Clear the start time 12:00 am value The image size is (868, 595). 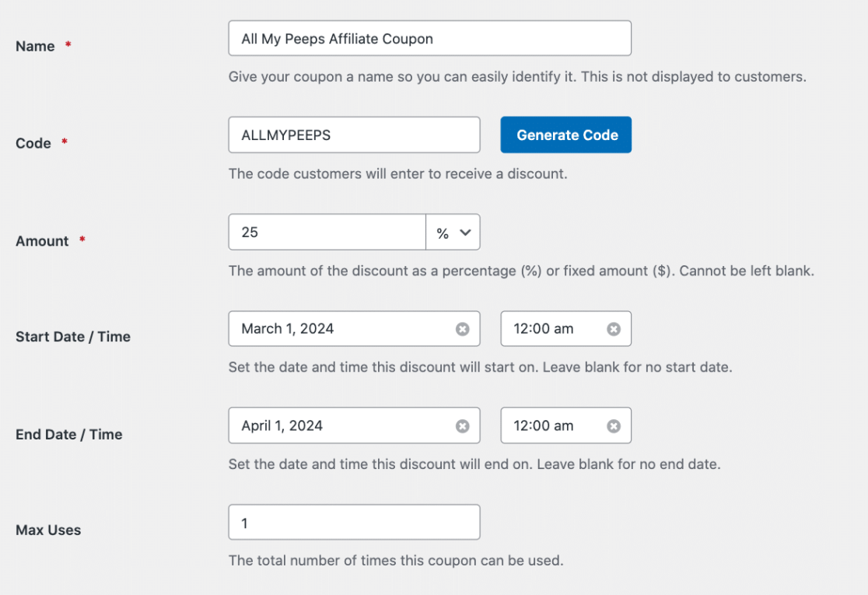point(614,329)
